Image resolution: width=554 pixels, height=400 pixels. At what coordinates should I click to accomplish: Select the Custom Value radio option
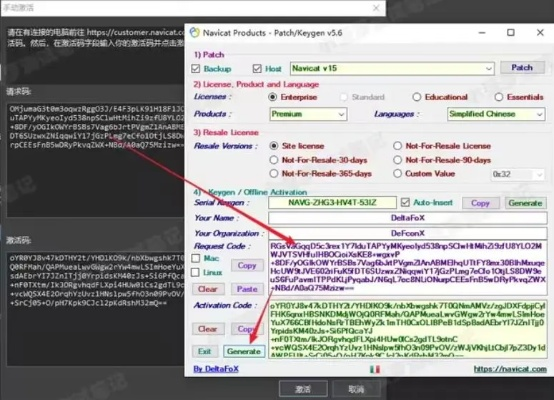point(398,173)
